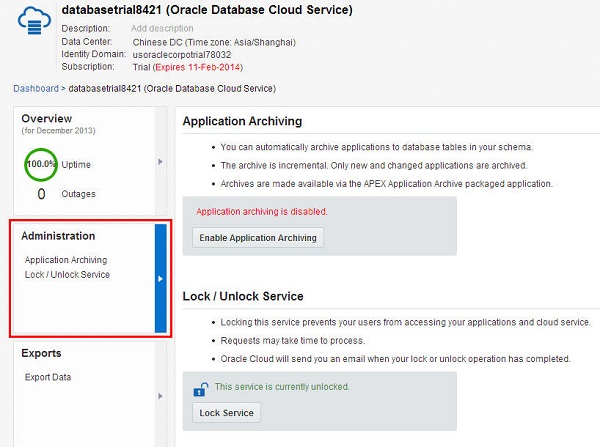Screen dimensions: 600x447
Task: Open Application Archiving in Administration sidebar
Action: pyautogui.click(x=66, y=260)
